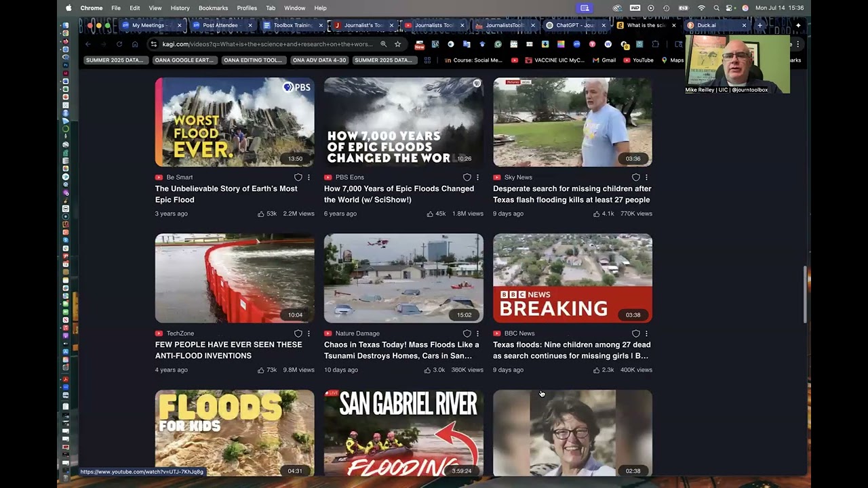Open 'Desperate search for missing children' title

pos(572,194)
